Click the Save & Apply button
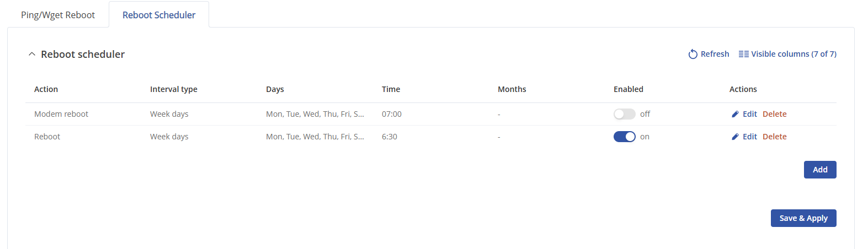868x249 pixels. 803,218
